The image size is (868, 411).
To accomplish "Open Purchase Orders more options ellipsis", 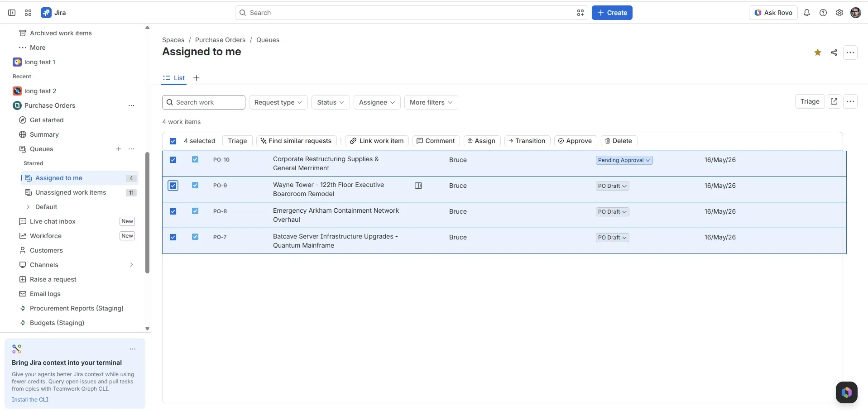I will pyautogui.click(x=131, y=105).
